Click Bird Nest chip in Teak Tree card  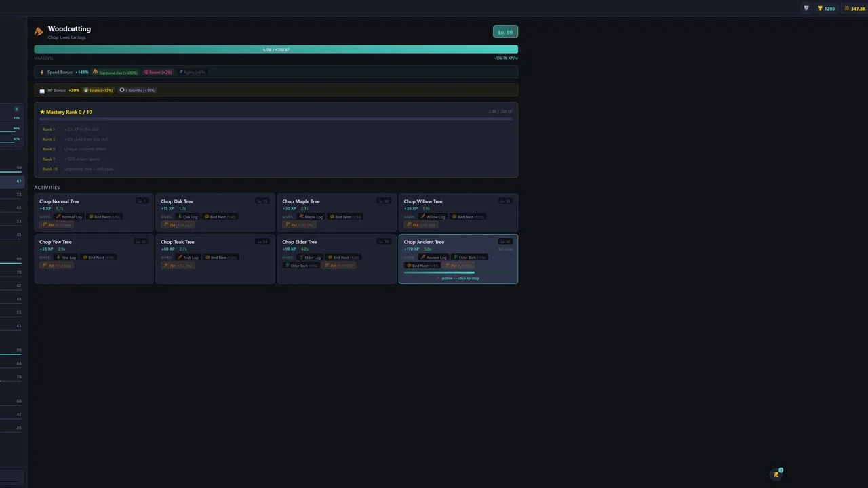coord(221,258)
